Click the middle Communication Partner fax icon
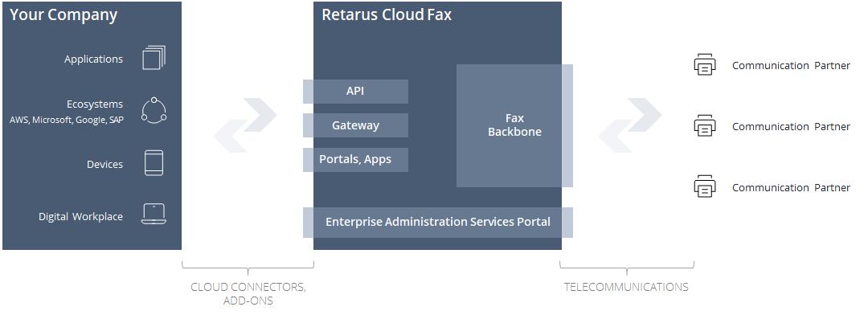The width and height of the screenshot is (868, 315). coord(705,125)
